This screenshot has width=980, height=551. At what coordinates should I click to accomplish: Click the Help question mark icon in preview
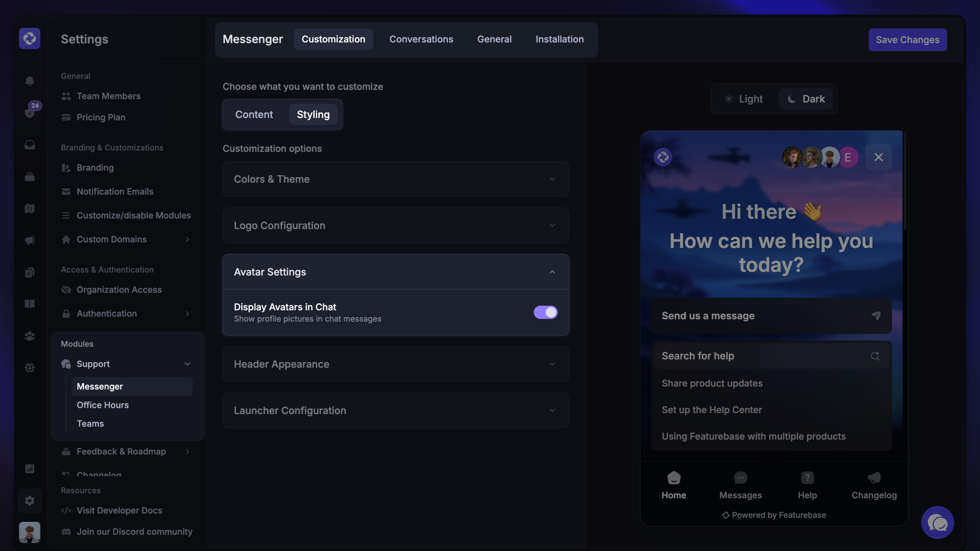tap(807, 478)
